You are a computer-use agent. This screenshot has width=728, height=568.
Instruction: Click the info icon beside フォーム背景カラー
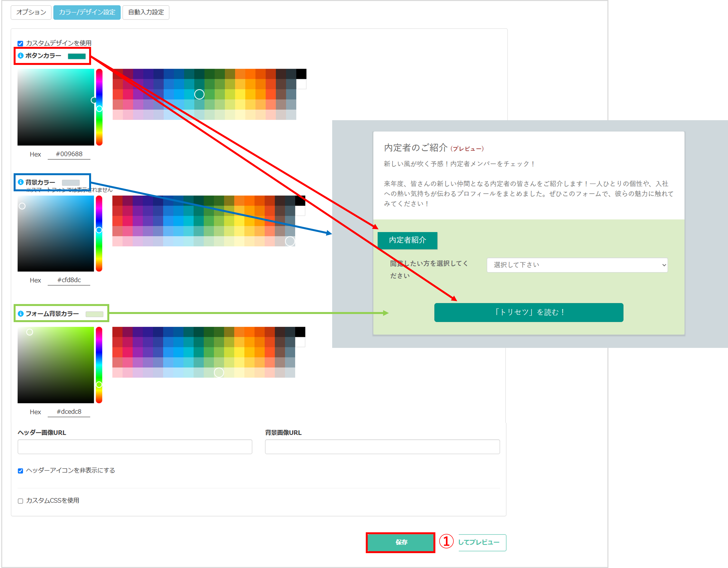point(21,314)
